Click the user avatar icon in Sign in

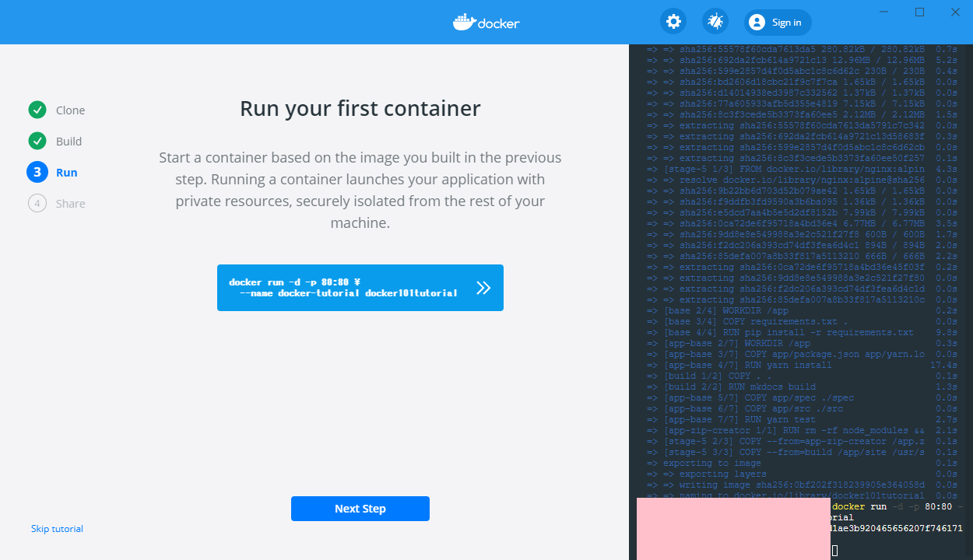(757, 23)
